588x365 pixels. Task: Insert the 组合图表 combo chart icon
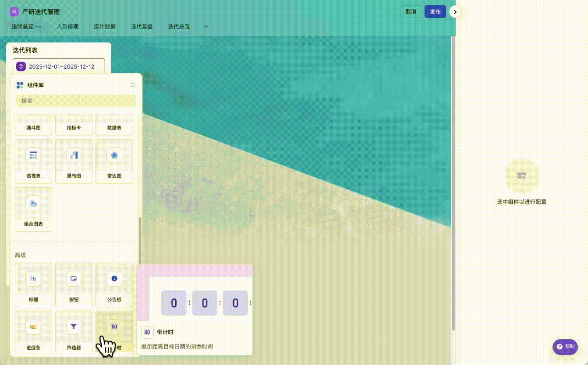(33, 203)
